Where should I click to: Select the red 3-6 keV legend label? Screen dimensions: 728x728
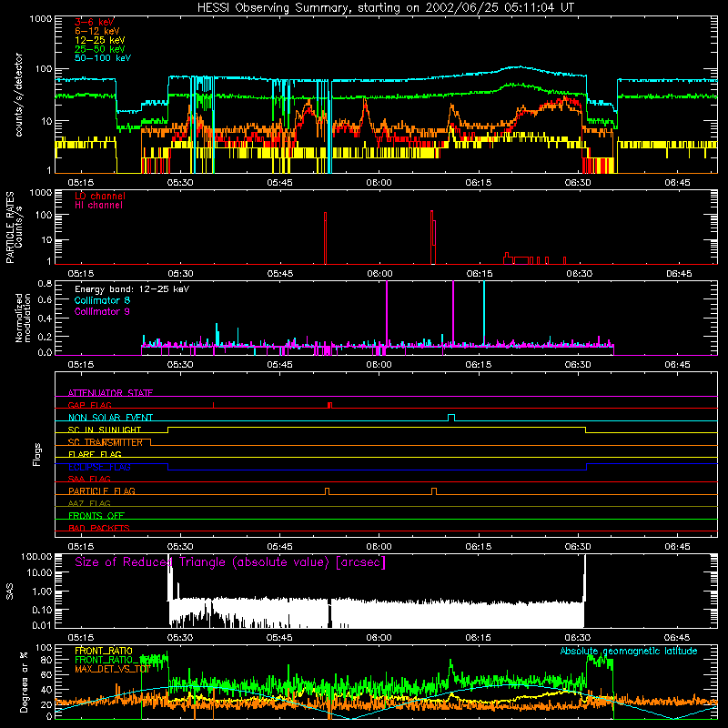click(x=95, y=22)
